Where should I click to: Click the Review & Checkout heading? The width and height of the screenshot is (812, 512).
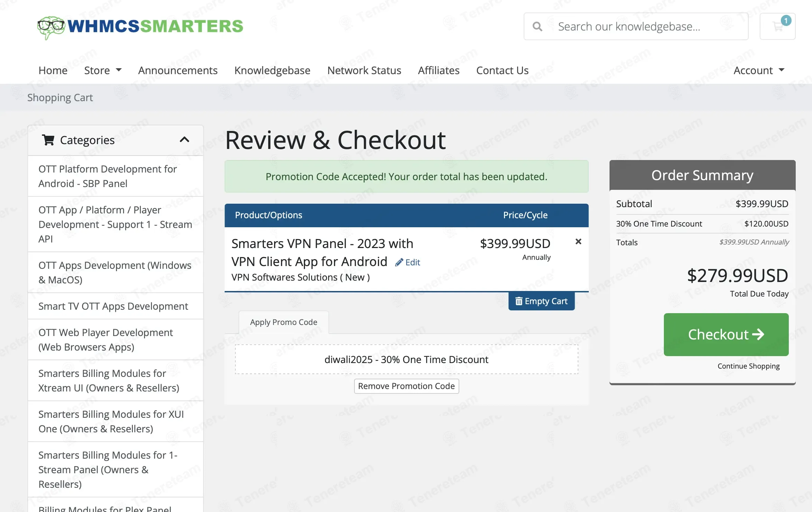(335, 140)
